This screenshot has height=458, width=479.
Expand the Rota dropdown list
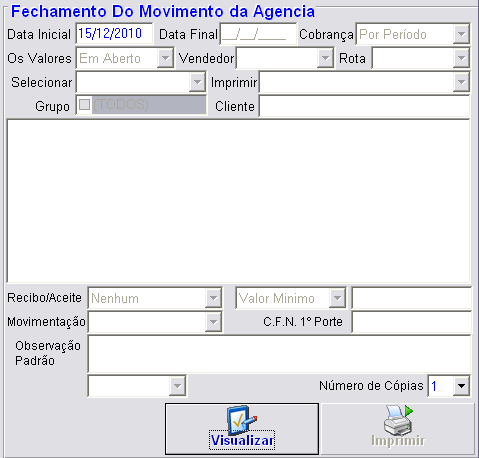point(461,58)
